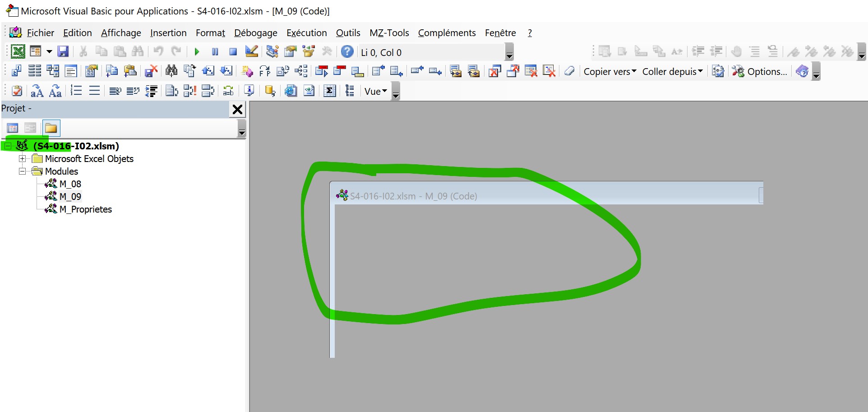This screenshot has height=412, width=868.
Task: Open the question mark help menu
Action: (530, 33)
